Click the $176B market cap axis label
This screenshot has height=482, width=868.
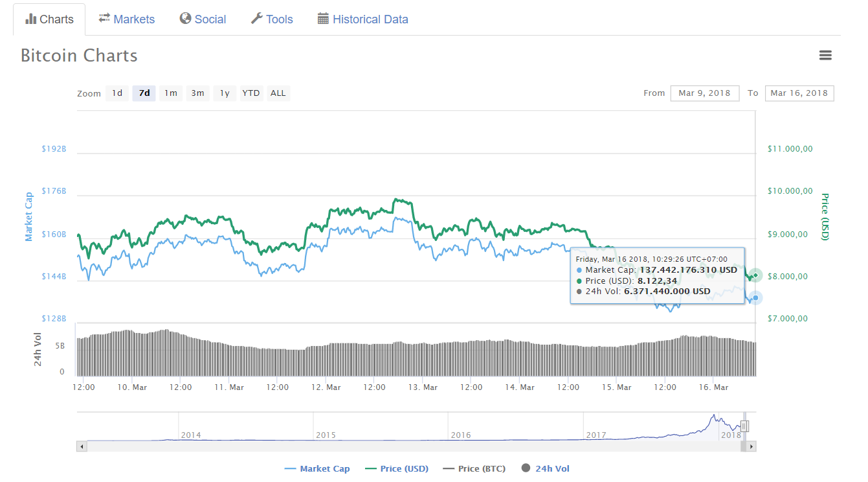[x=54, y=191]
